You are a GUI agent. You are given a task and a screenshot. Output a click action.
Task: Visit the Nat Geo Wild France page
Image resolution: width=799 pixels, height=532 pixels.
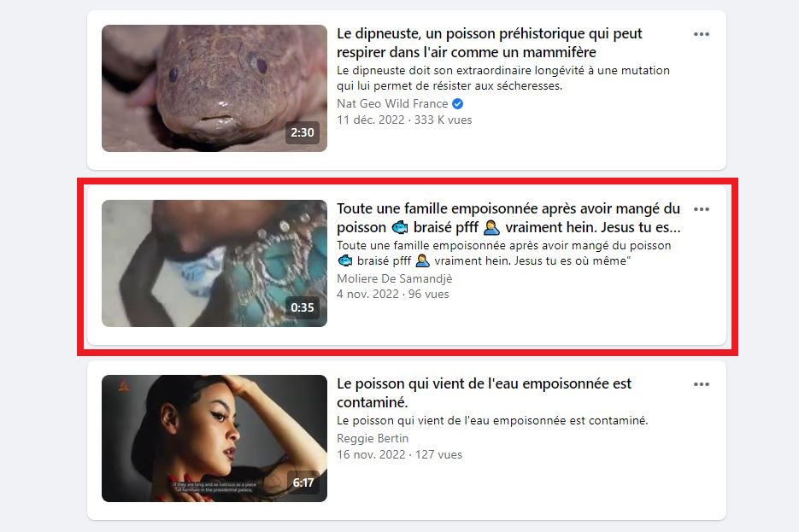392,104
